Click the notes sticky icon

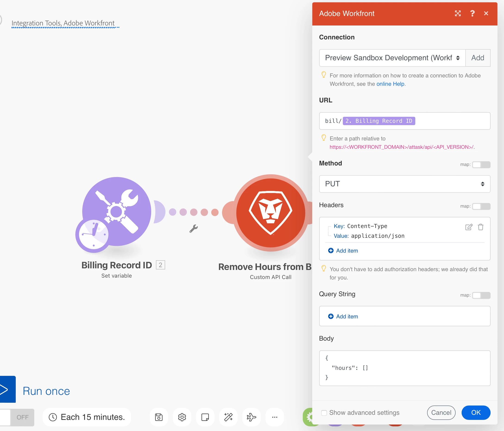(205, 417)
